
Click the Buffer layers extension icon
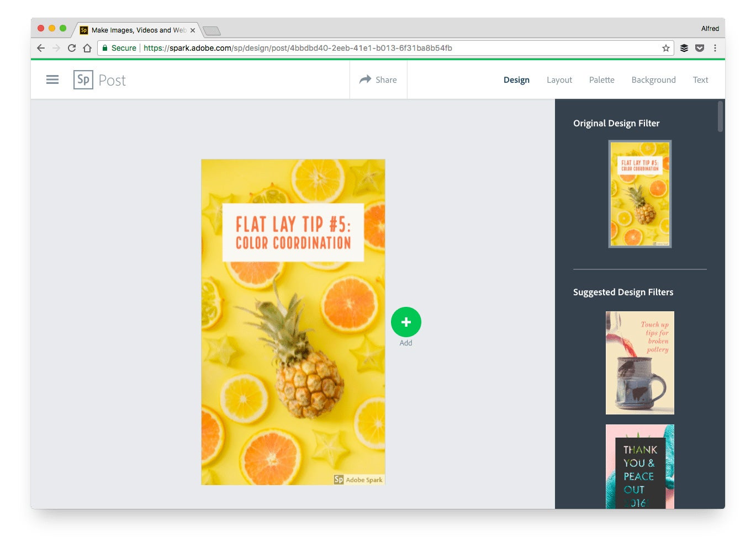[684, 48]
